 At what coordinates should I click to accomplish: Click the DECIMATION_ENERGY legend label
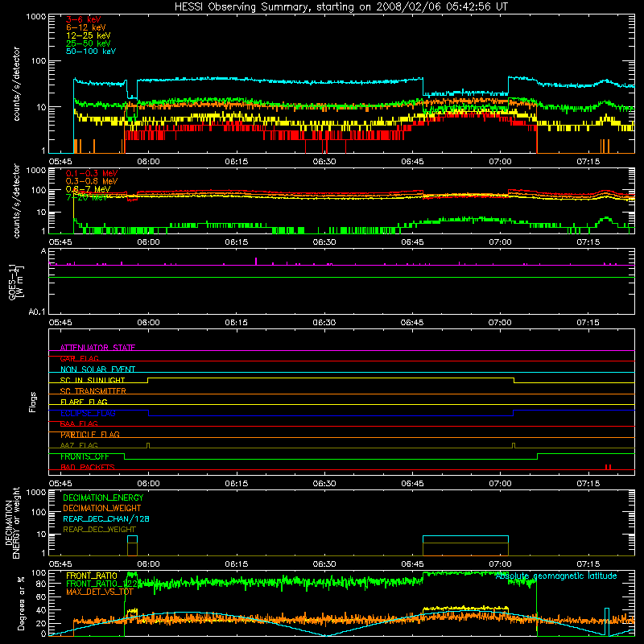103,497
